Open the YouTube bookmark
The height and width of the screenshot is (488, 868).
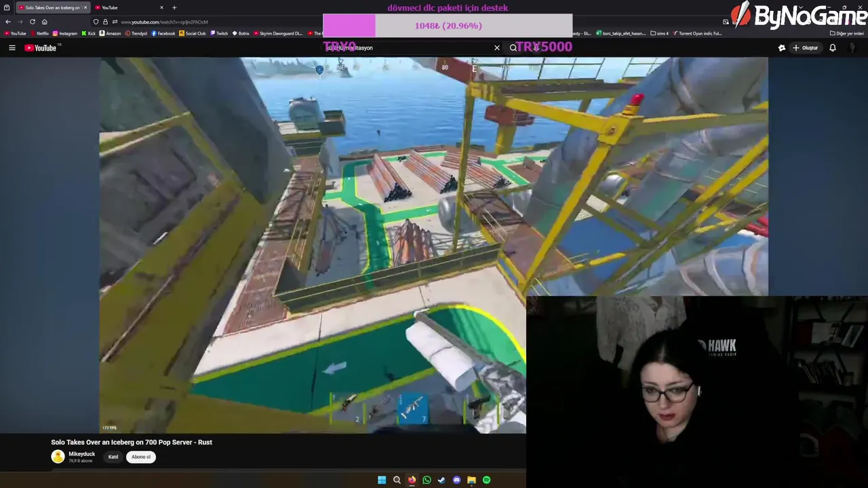tap(15, 33)
